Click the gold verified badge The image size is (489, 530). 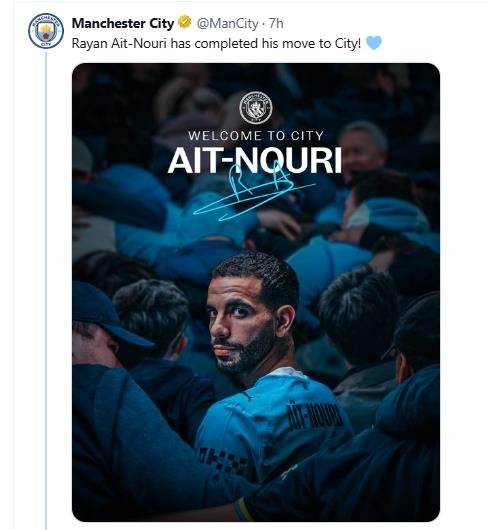[x=185, y=22]
